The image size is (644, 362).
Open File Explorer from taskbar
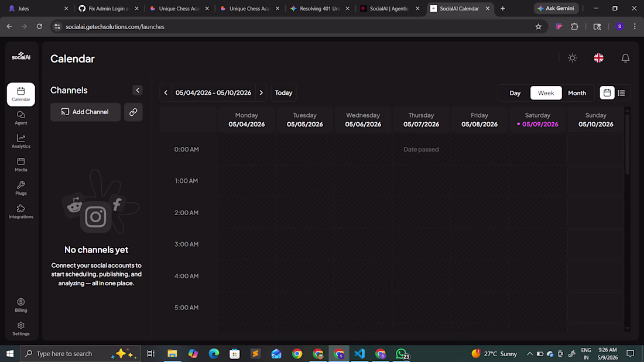(172, 353)
